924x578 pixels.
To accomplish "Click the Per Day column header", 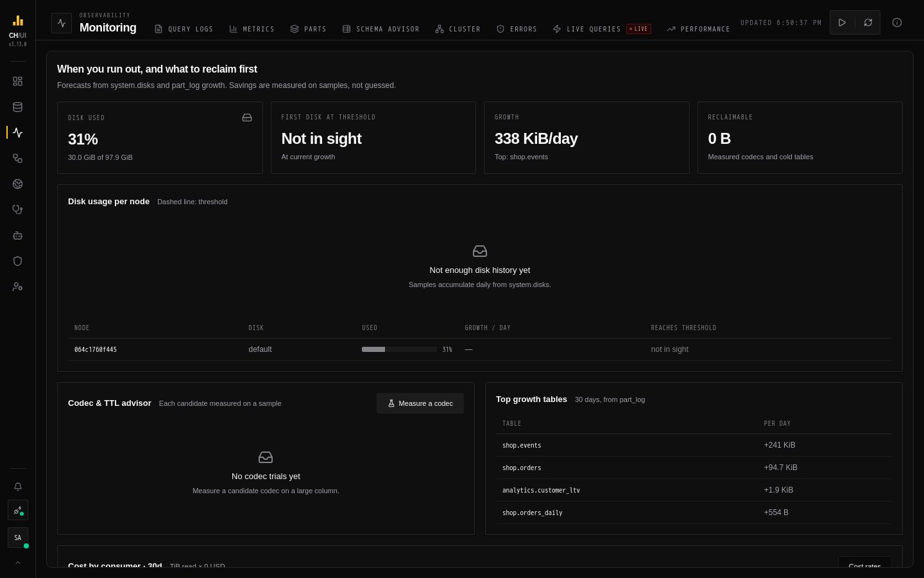I will pos(777,423).
